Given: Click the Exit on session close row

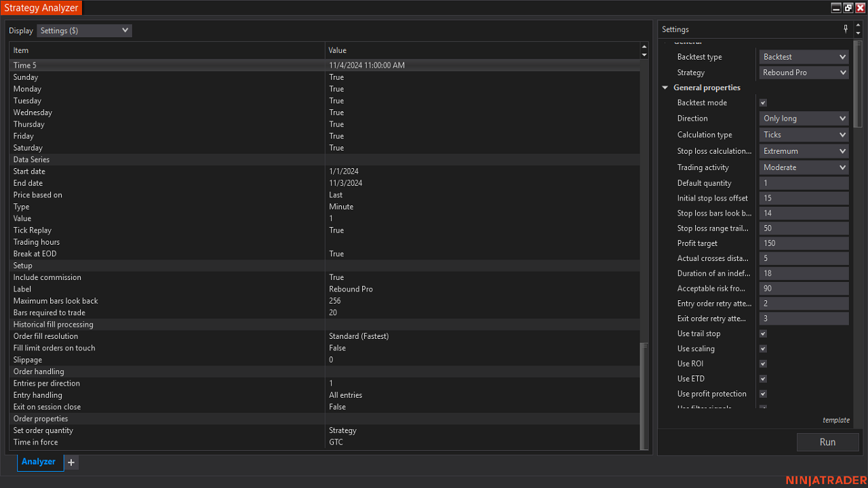Looking at the screenshot, I should point(325,407).
